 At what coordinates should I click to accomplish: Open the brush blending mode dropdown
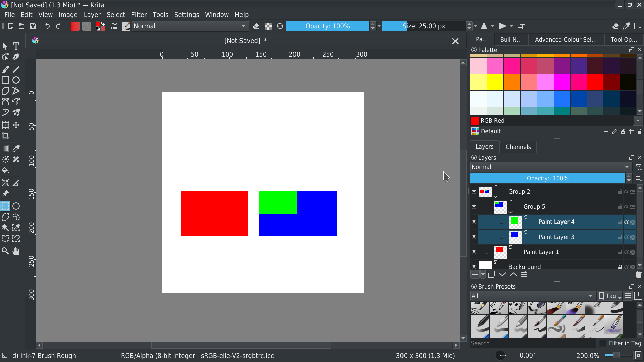pos(190,26)
